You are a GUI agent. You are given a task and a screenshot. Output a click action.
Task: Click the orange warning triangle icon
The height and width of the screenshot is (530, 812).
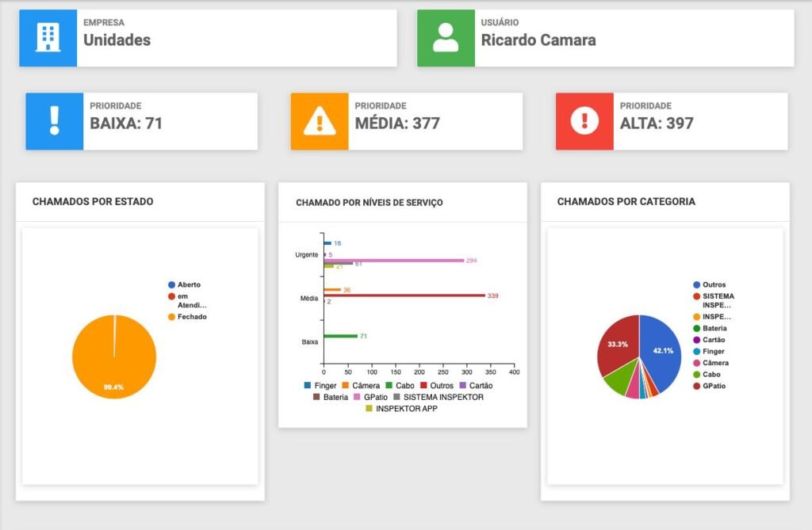coord(320,121)
